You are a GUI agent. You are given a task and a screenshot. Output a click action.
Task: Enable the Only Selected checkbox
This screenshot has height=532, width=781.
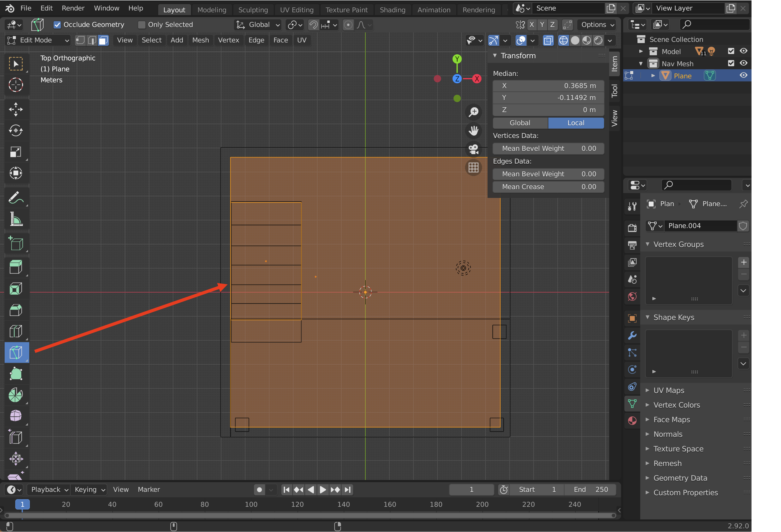click(x=141, y=25)
